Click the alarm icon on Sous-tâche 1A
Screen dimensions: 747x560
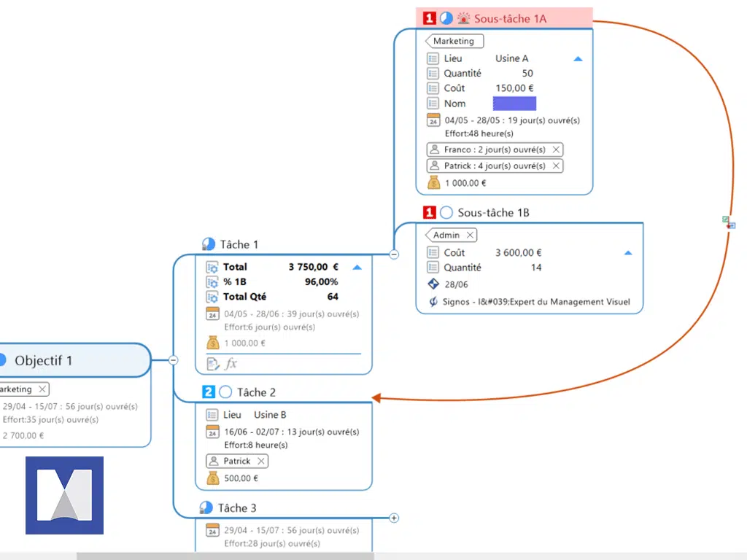tap(463, 18)
